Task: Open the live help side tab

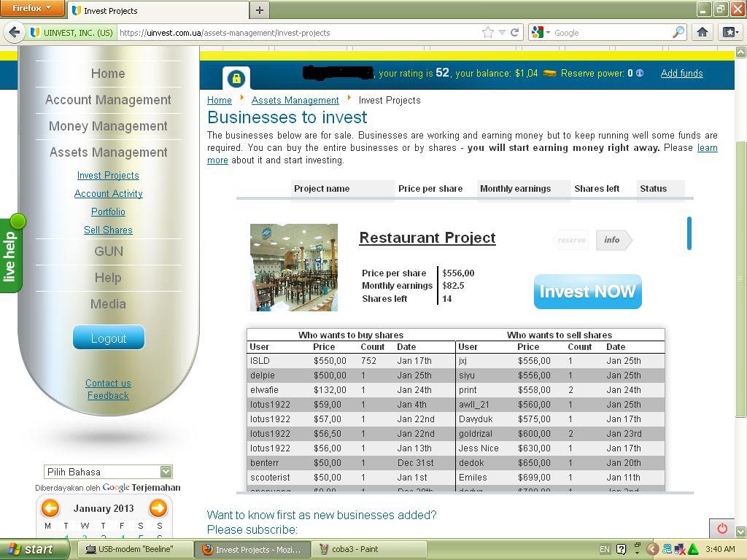Action: click(x=11, y=254)
